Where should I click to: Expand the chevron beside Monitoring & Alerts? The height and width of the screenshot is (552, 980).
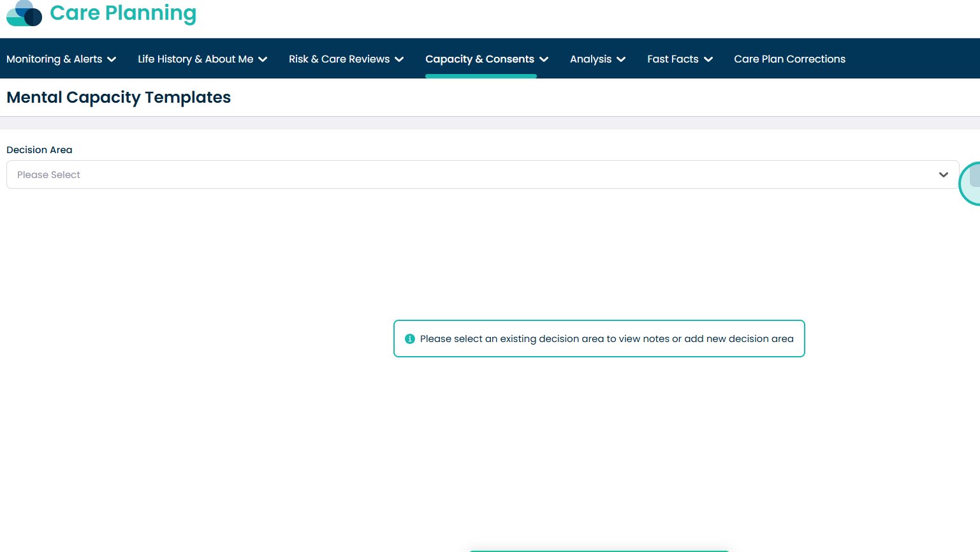(112, 59)
